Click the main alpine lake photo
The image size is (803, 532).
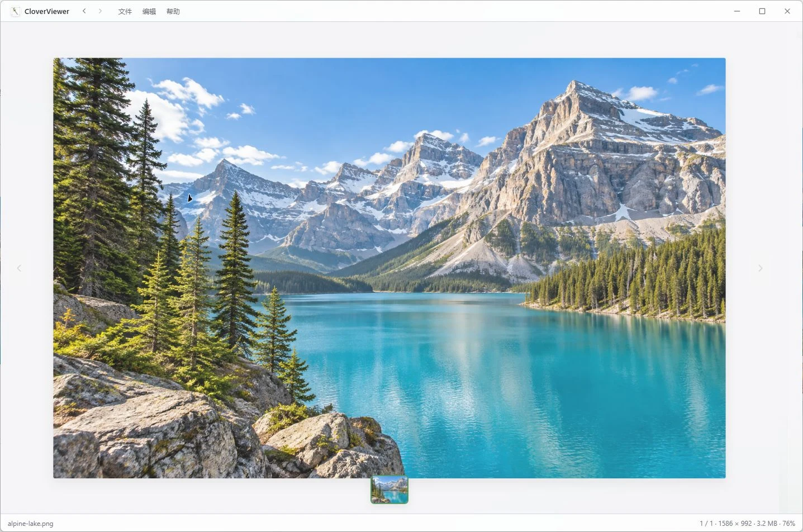[x=389, y=268]
